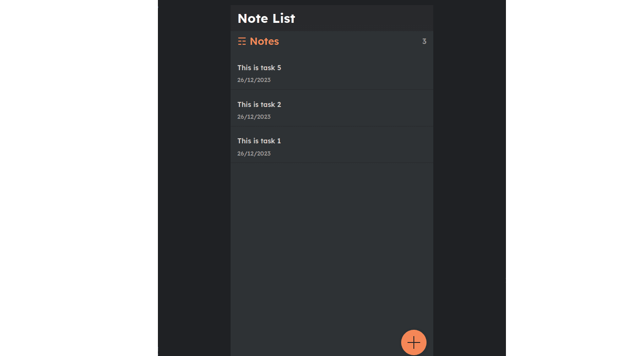The height and width of the screenshot is (356, 644).
Task: Expand the Notes section header row
Action: [x=332, y=41]
